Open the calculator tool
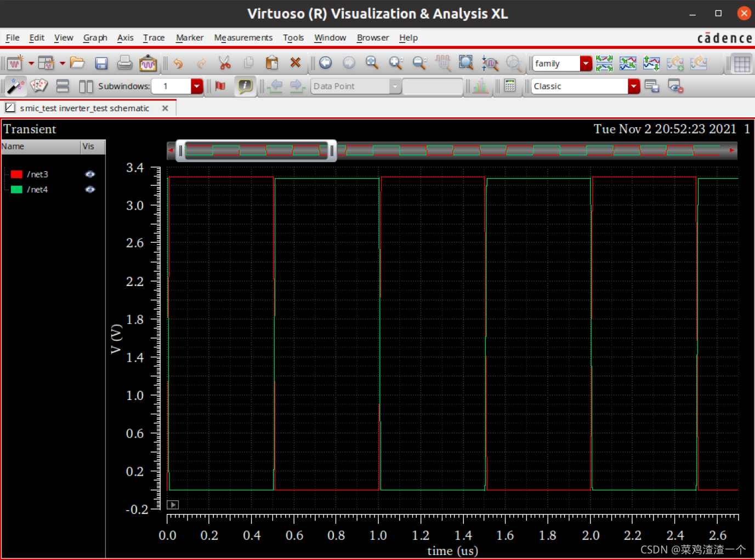Viewport: 755px width, 560px height. [x=510, y=86]
